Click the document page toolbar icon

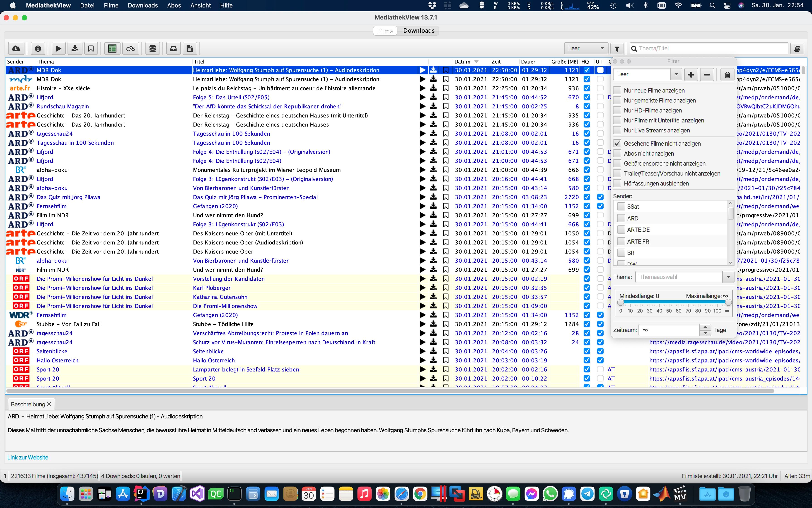[x=190, y=49]
